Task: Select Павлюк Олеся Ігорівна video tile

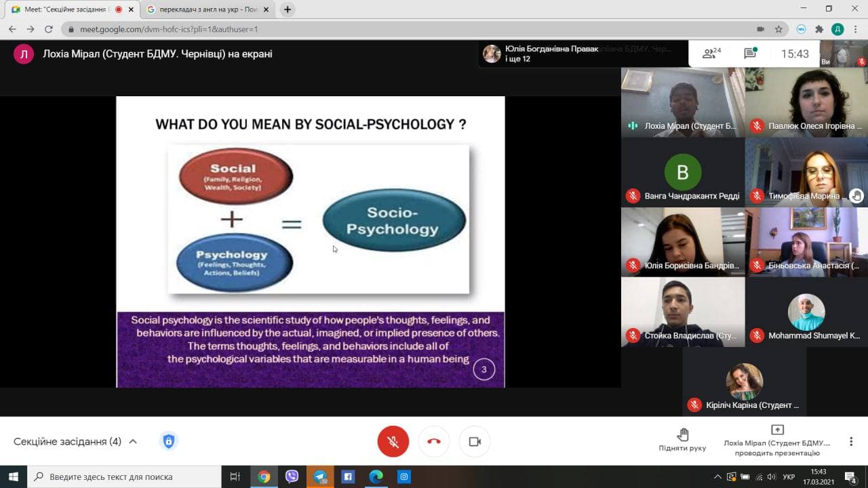Action: click(x=807, y=102)
